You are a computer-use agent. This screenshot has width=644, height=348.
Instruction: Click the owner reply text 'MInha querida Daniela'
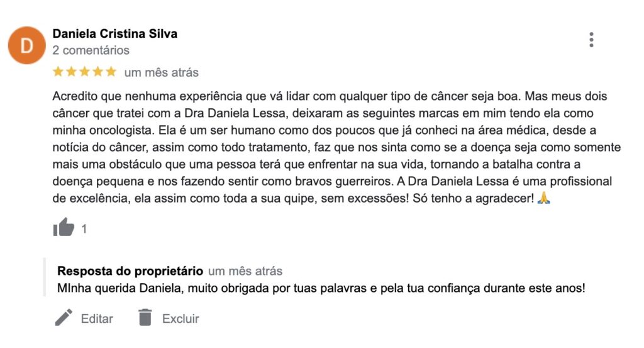coord(321,288)
